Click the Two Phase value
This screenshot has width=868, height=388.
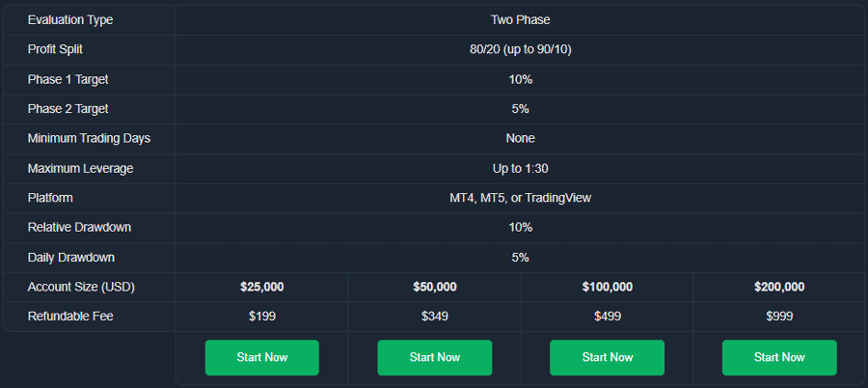tap(521, 20)
